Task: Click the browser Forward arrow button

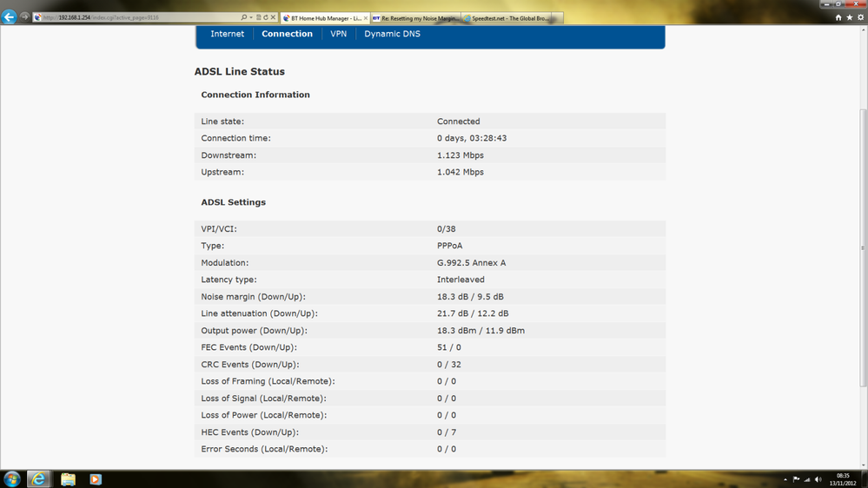Action: pos(24,17)
